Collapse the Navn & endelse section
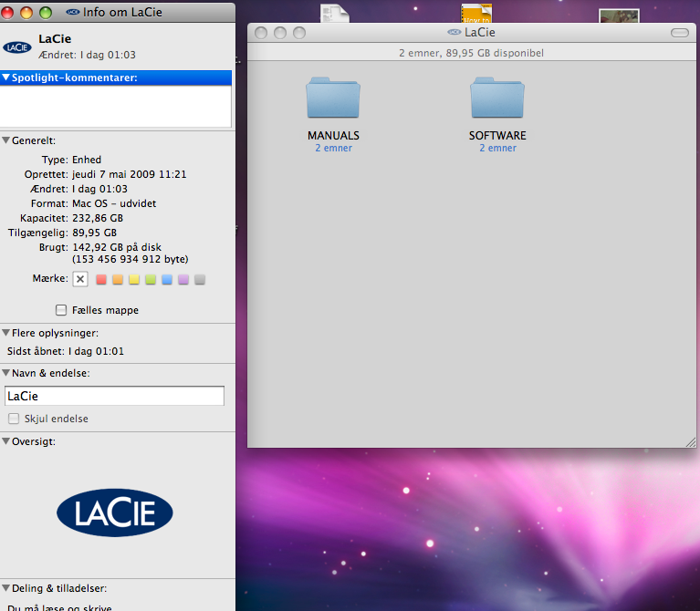The width and height of the screenshot is (700, 611). tap(5, 372)
